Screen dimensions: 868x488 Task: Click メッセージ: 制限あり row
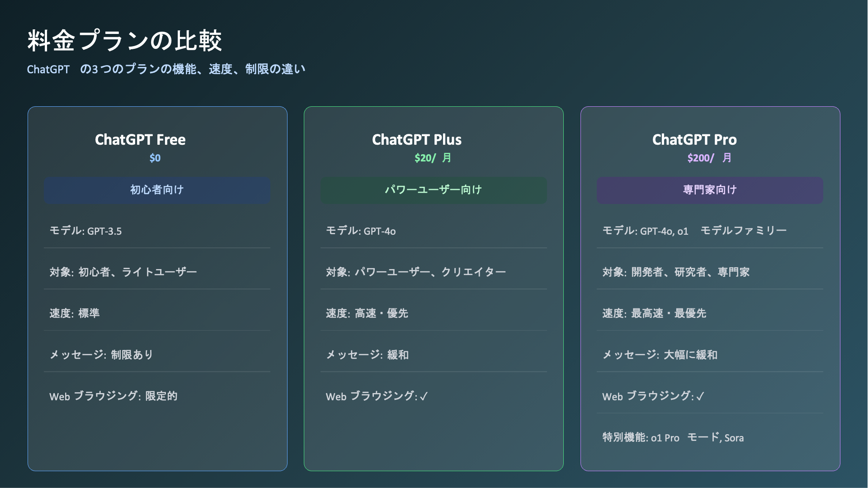point(157,355)
